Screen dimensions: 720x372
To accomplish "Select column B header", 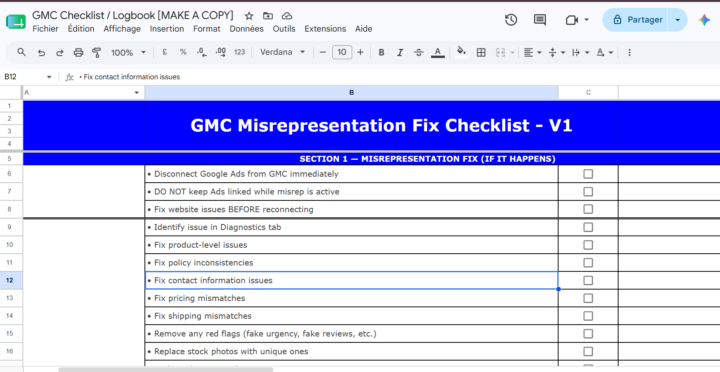I will (x=351, y=93).
